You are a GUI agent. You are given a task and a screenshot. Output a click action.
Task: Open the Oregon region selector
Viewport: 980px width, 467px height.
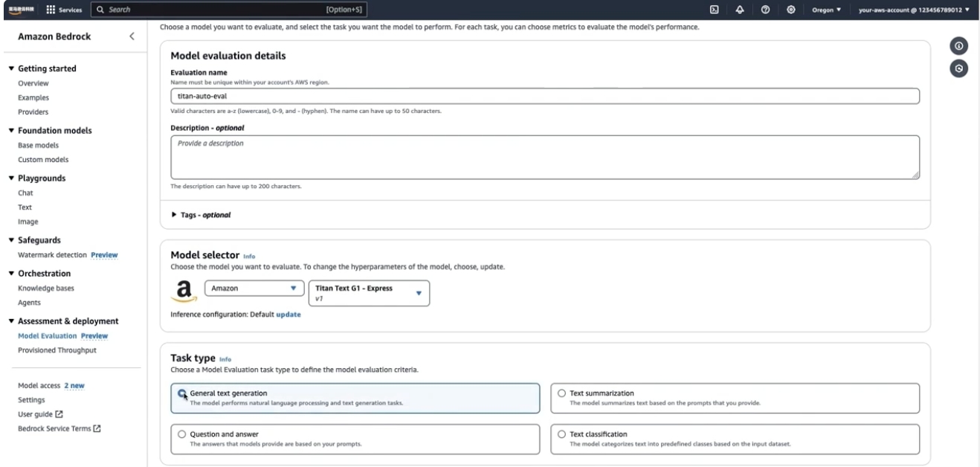click(826, 10)
